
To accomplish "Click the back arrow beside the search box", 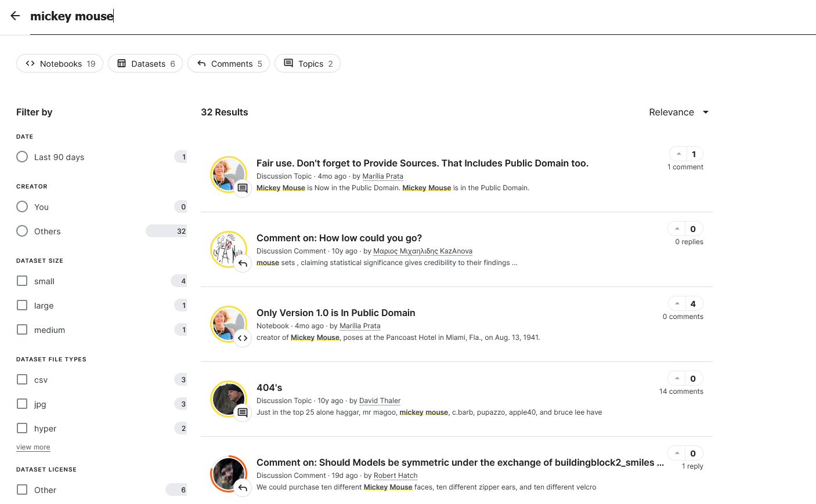I will tap(15, 16).
